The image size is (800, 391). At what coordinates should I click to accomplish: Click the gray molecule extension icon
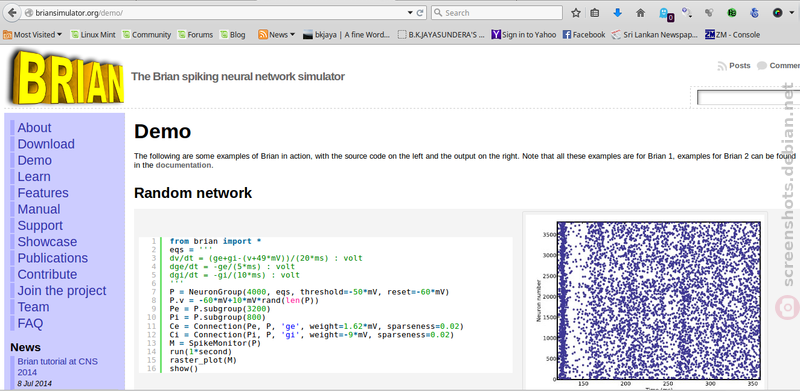click(x=709, y=13)
